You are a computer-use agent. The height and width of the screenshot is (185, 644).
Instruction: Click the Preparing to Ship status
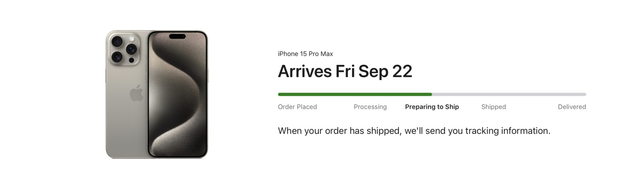pos(432,107)
